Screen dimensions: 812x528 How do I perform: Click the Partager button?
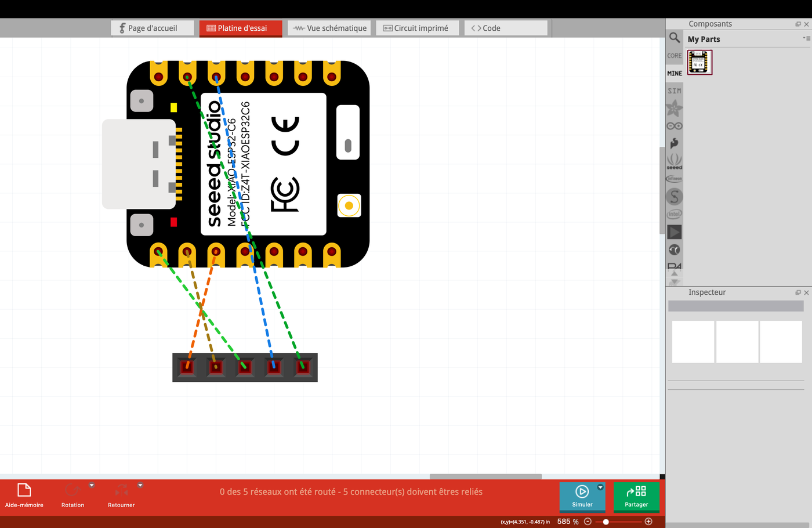pos(636,496)
